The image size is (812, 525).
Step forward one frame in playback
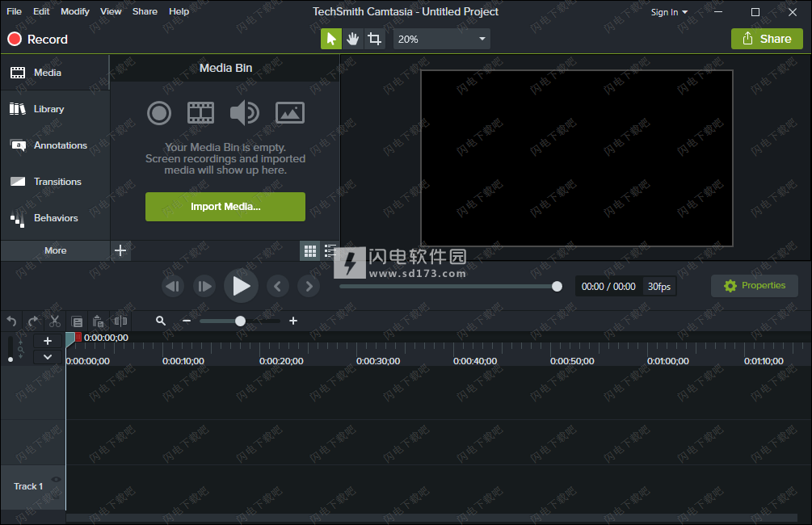(204, 286)
